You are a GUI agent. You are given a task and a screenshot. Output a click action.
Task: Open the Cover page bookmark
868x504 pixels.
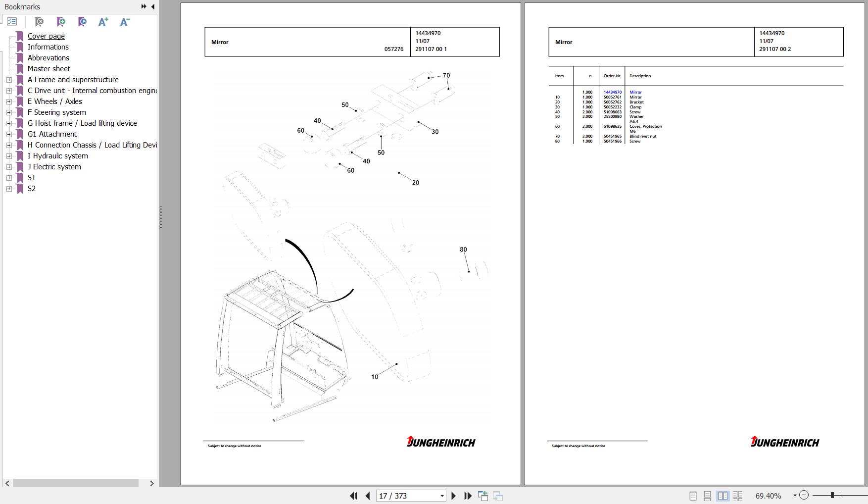tap(46, 36)
